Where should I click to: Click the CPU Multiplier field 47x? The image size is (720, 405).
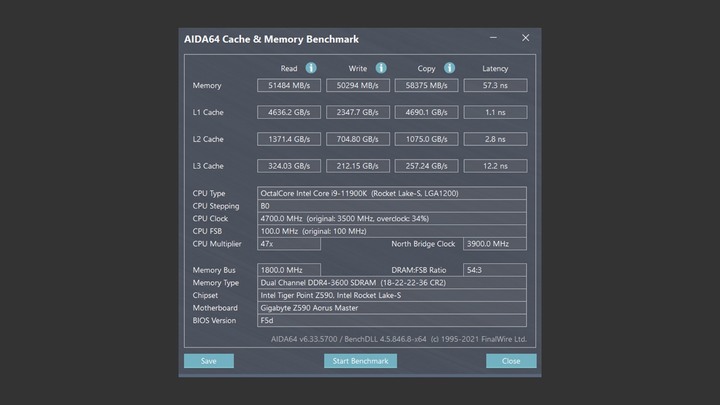[289, 244]
